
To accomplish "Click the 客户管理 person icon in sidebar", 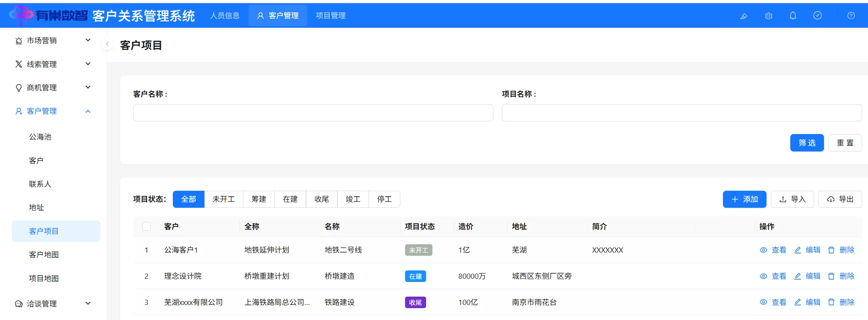I will (19, 111).
